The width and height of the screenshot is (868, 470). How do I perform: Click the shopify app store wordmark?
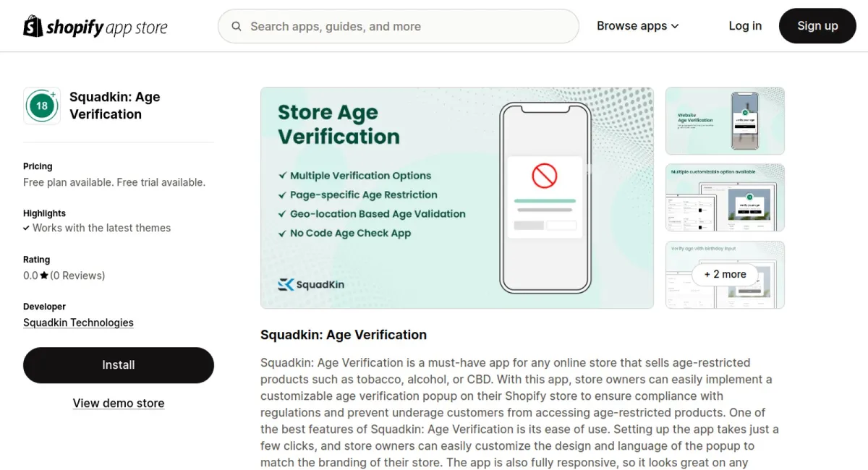pos(106,27)
